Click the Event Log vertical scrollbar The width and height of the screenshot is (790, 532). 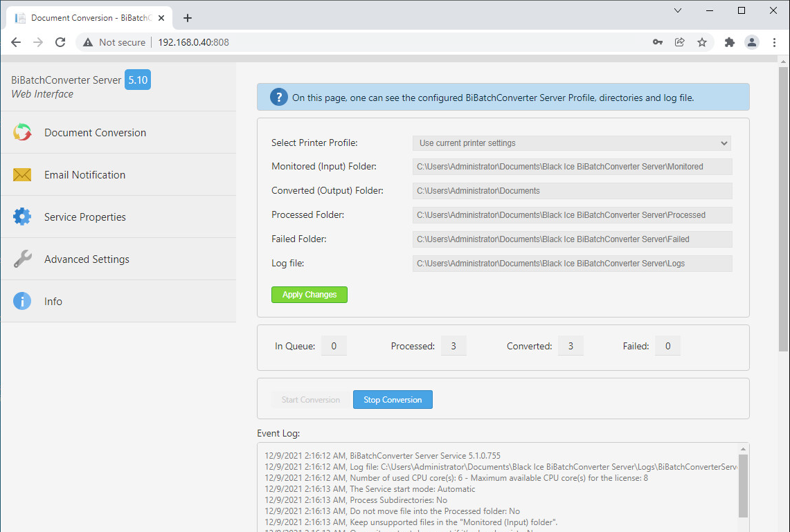coord(743,484)
